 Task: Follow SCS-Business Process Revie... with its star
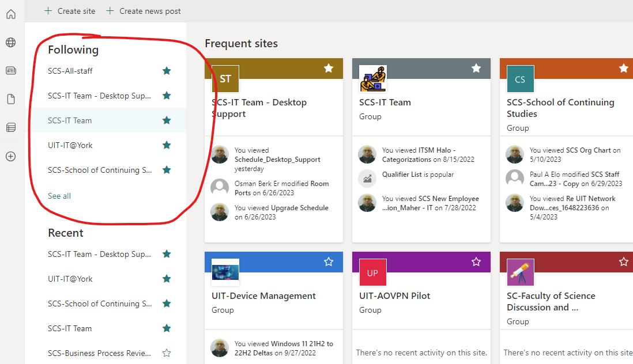coord(167,353)
